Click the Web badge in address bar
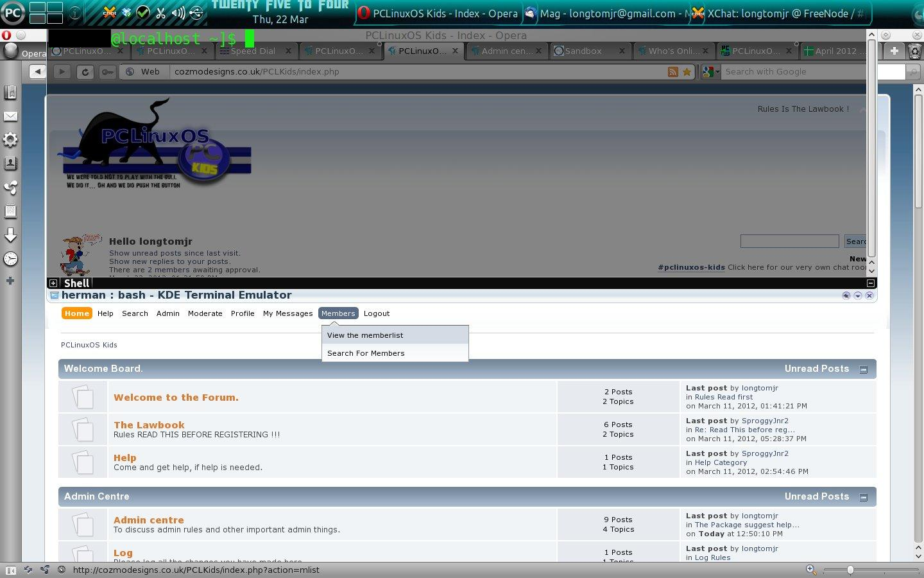This screenshot has width=924, height=578. point(143,71)
